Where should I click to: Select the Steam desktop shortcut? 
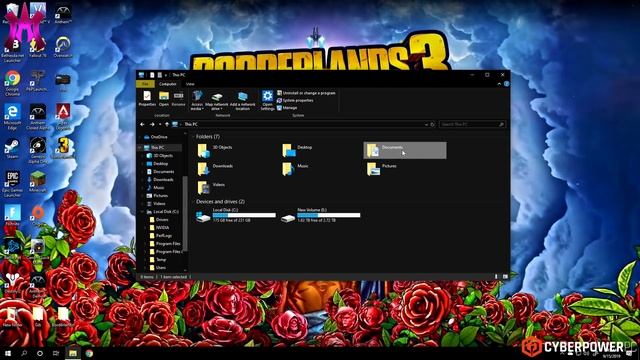(12, 148)
